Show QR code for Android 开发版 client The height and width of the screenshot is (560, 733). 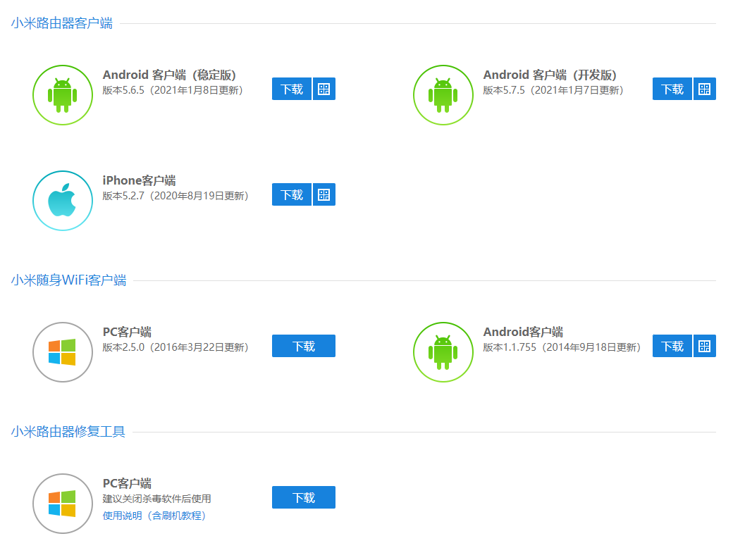[704, 89]
